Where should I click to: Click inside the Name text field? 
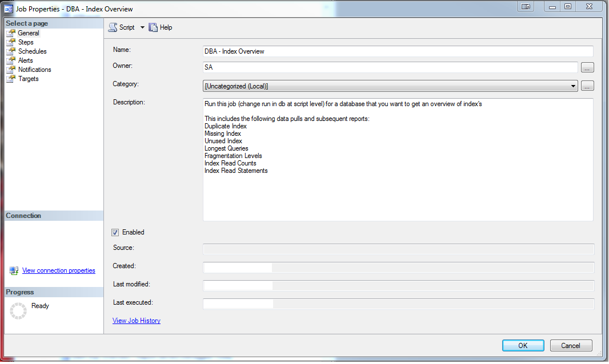[398, 51]
